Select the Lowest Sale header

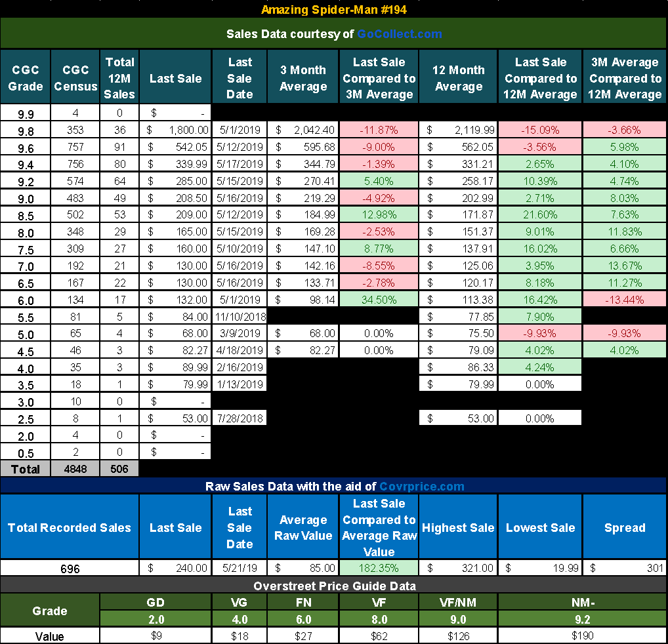point(540,527)
